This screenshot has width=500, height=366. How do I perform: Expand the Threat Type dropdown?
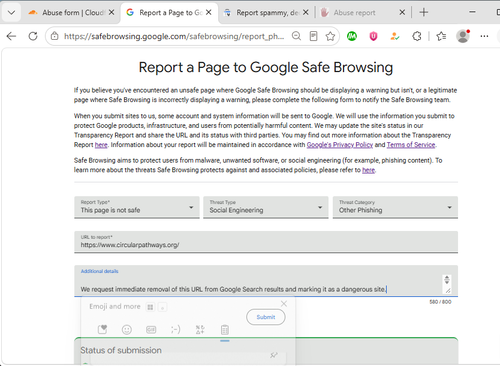[266, 207]
